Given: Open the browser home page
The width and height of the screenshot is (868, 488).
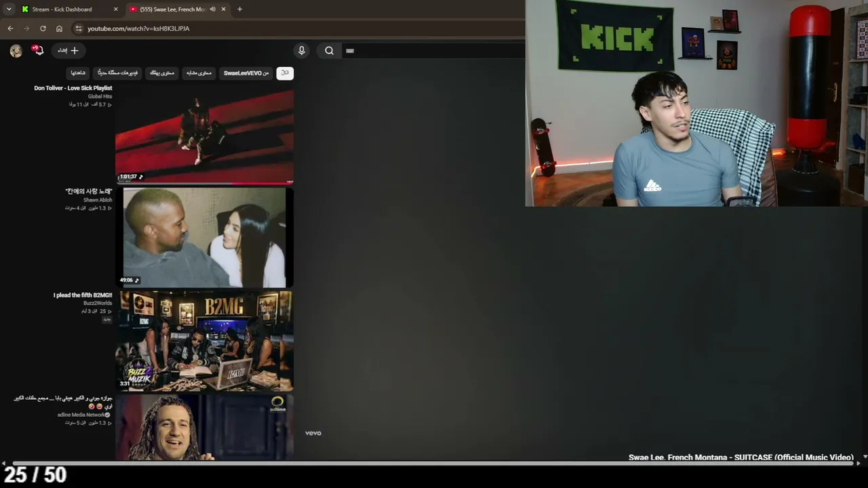Looking at the screenshot, I should point(59,28).
